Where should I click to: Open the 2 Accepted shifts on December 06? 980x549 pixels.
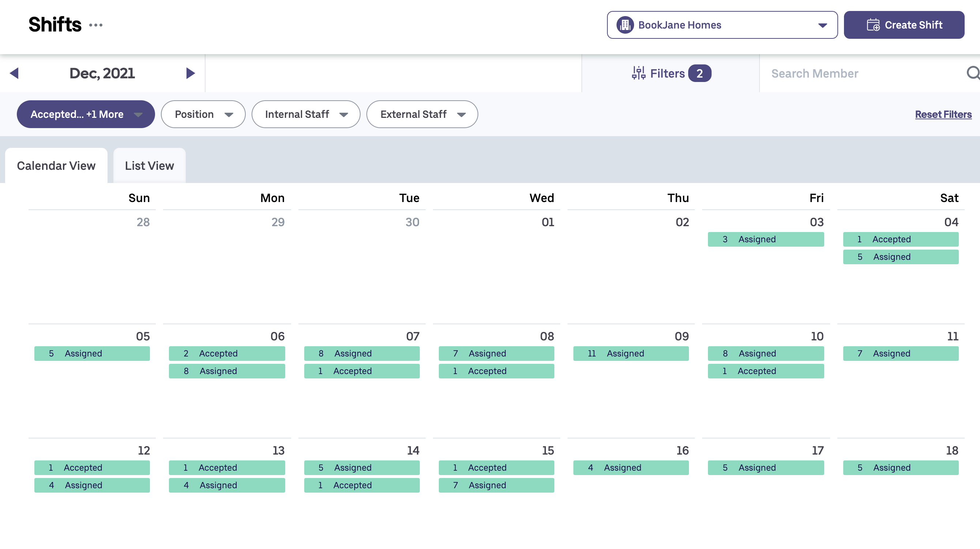[x=227, y=353]
